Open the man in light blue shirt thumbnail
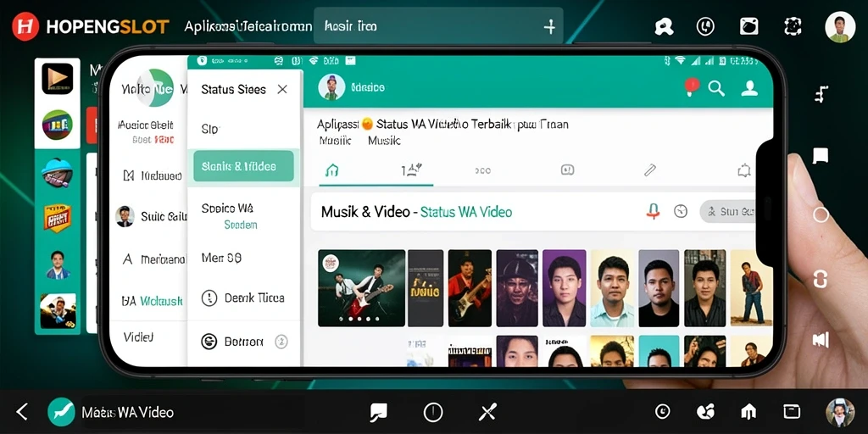 (612, 288)
